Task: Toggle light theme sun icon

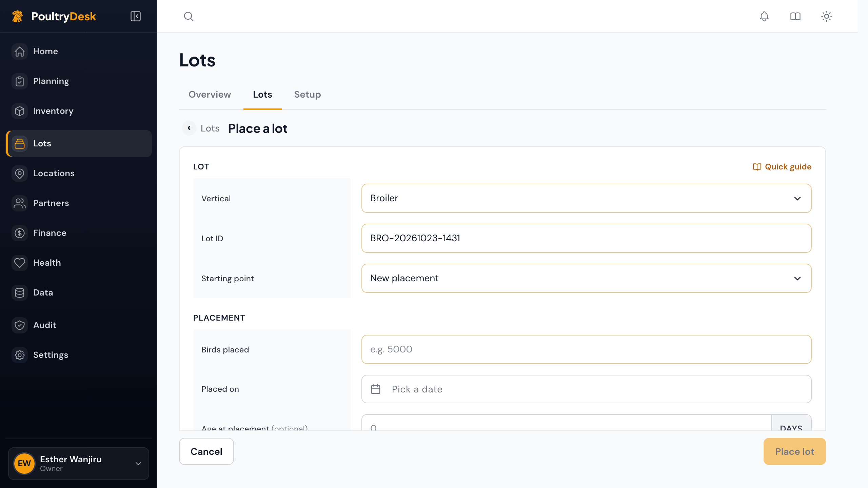Action: point(827,16)
